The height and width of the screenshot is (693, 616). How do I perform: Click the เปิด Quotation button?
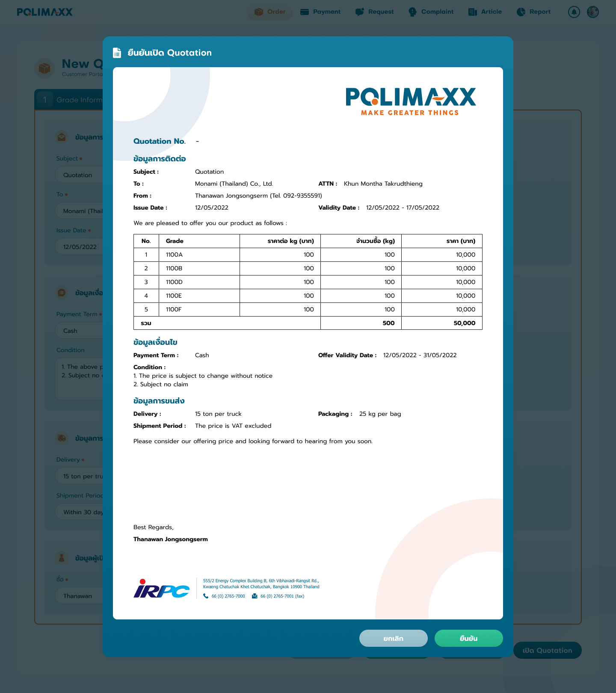547,650
